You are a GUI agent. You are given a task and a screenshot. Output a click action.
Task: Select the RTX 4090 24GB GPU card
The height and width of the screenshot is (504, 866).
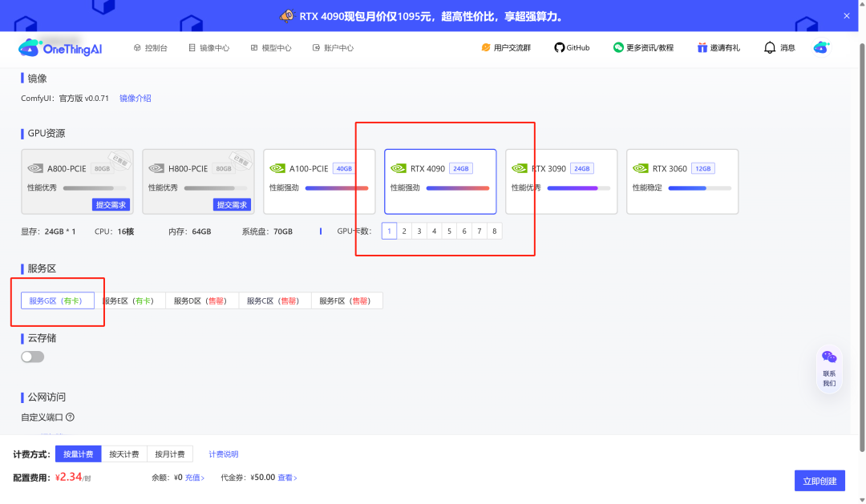coord(440,182)
